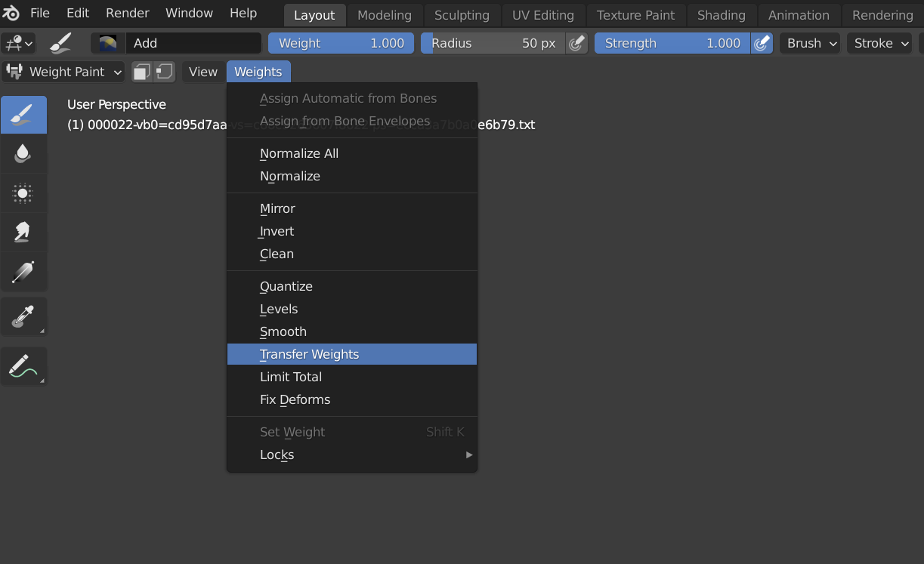The width and height of the screenshot is (924, 564).
Task: Toggle vertex selection masking
Action: pyautogui.click(x=164, y=72)
